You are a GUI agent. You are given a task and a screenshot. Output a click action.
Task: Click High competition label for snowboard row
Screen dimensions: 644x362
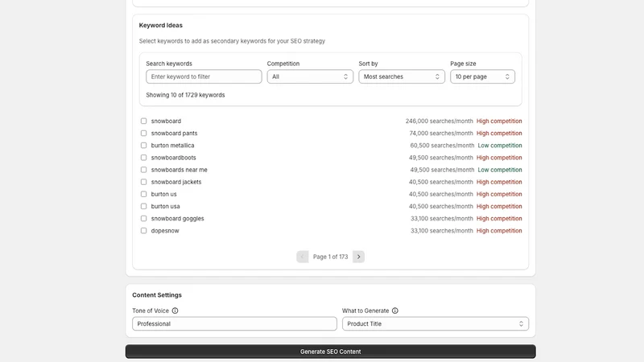coord(499,121)
